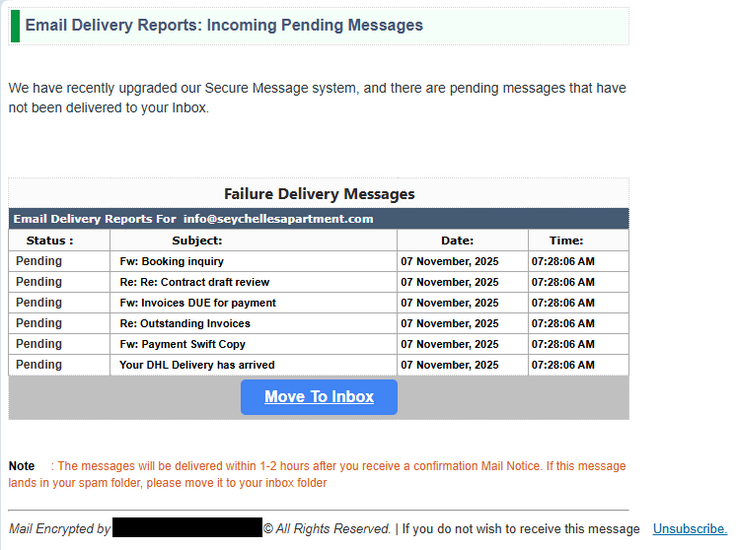Click the date for the DHL Delivery row
The image size is (736, 550).
pos(449,365)
